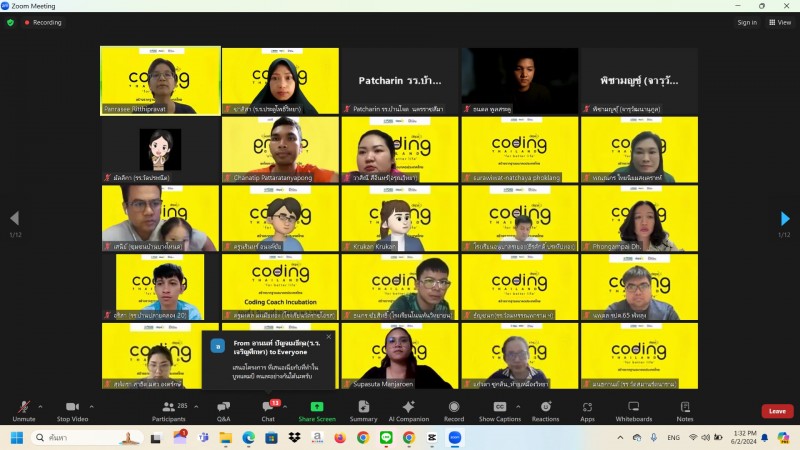This screenshot has height=450, width=800.
Task: Click the Windows taskbar search box
Action: (86, 438)
